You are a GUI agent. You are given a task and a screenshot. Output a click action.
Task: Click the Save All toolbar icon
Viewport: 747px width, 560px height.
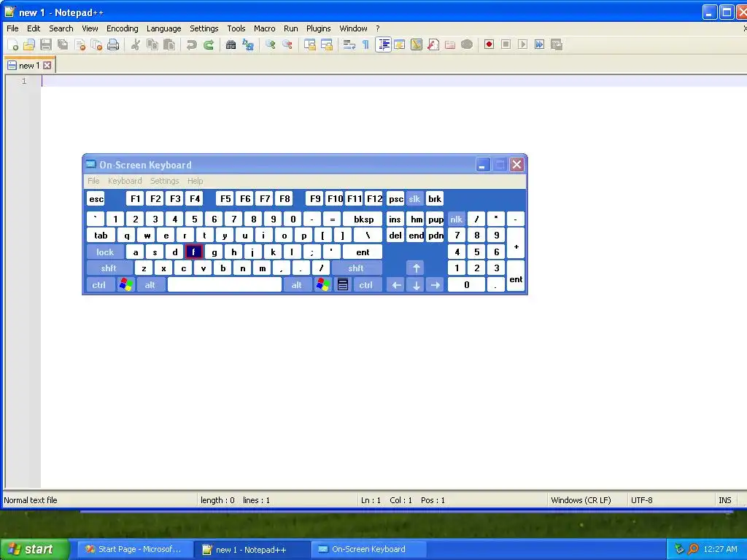(63, 44)
